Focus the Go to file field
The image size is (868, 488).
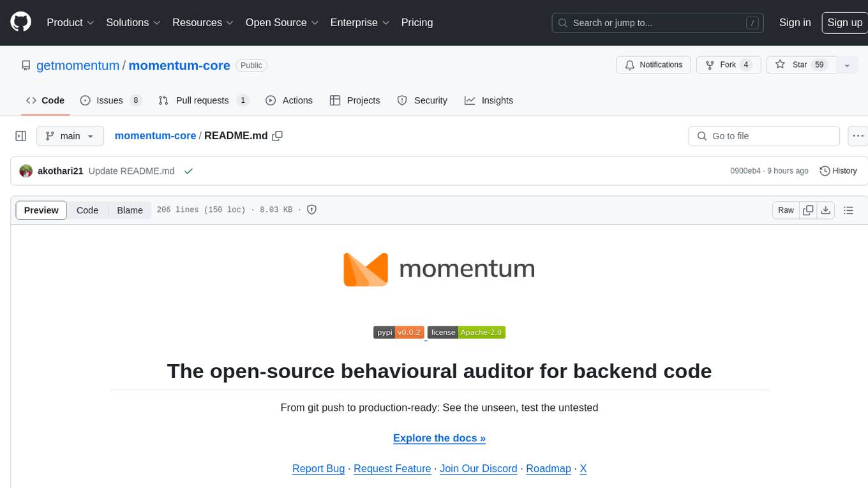pyautogui.click(x=764, y=136)
